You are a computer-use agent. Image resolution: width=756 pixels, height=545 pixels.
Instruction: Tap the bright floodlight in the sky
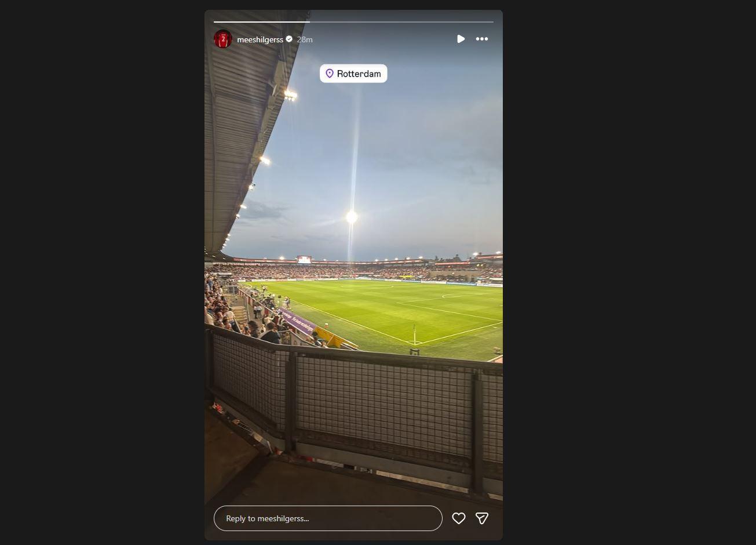pos(352,217)
